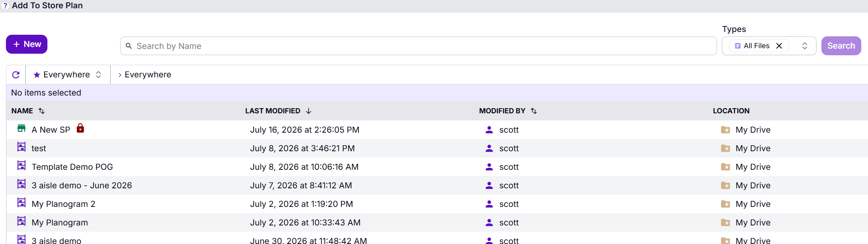Click the date July 2, 2026 at 10:33:43 AM
The width and height of the screenshot is (868, 244).
pos(305,223)
